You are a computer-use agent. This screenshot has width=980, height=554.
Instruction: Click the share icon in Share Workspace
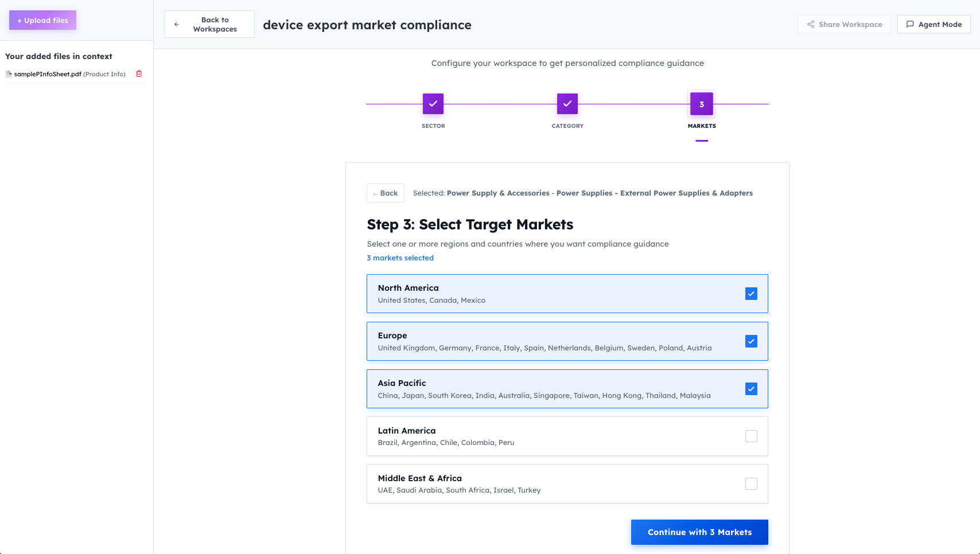[x=811, y=25]
